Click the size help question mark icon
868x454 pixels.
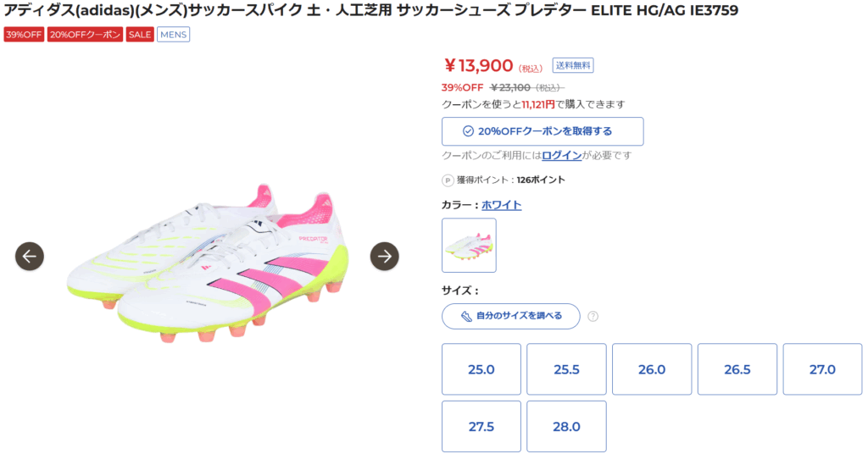pyautogui.click(x=593, y=316)
